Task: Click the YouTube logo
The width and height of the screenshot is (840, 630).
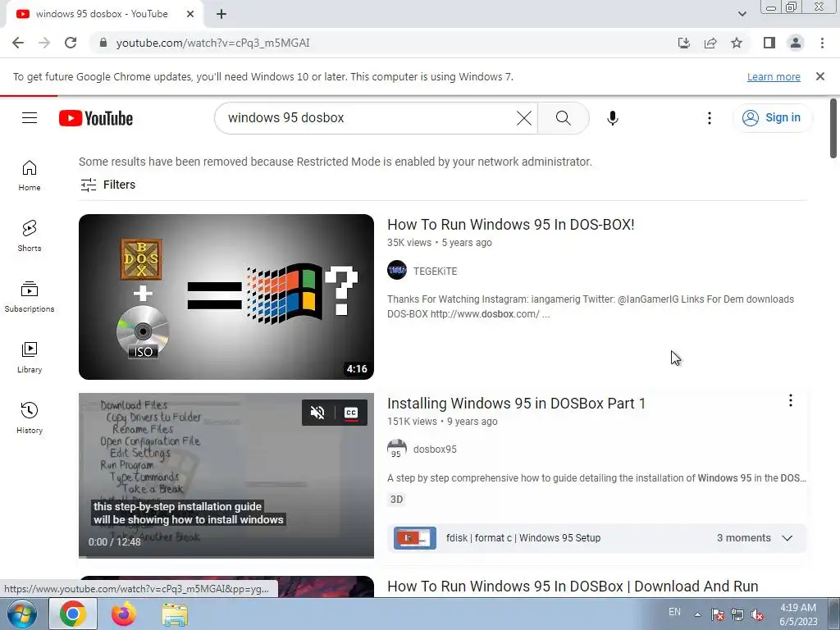Action: tap(96, 118)
